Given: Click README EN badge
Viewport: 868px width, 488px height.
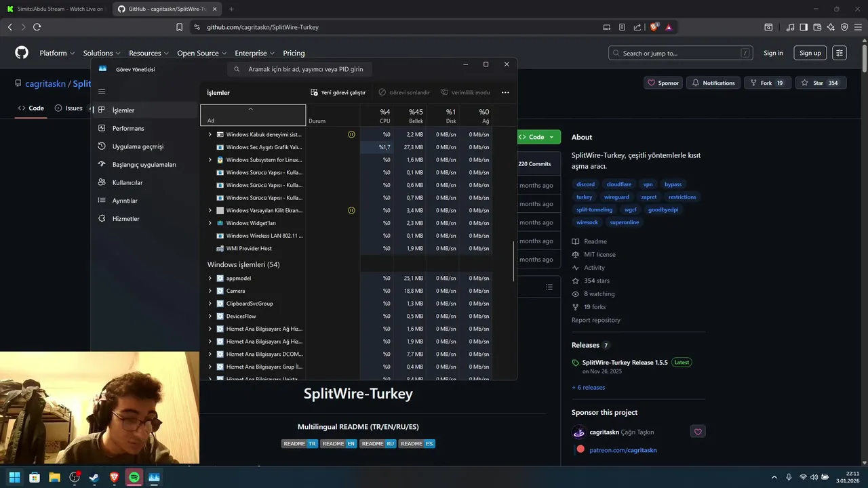Looking at the screenshot, I should coord(338,444).
